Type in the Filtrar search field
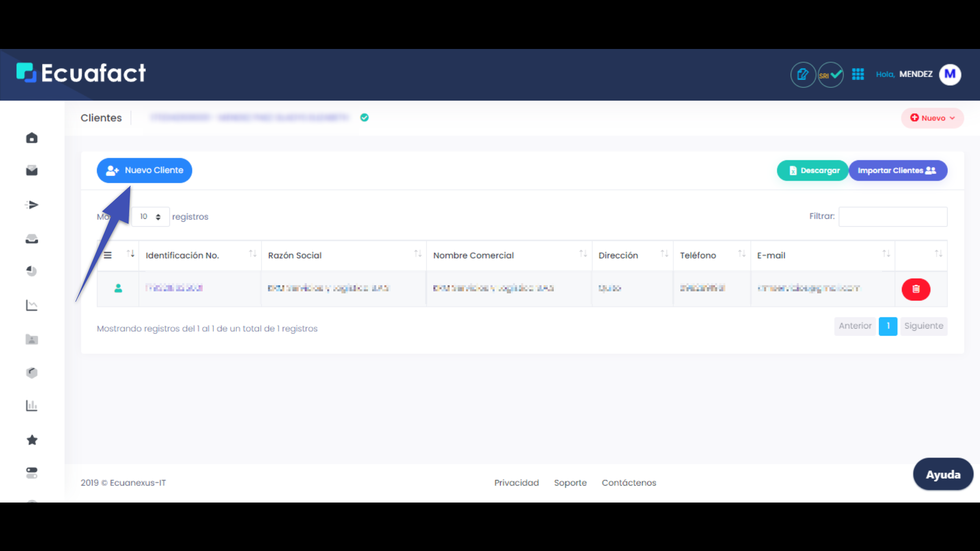The width and height of the screenshot is (980, 551). tap(893, 216)
